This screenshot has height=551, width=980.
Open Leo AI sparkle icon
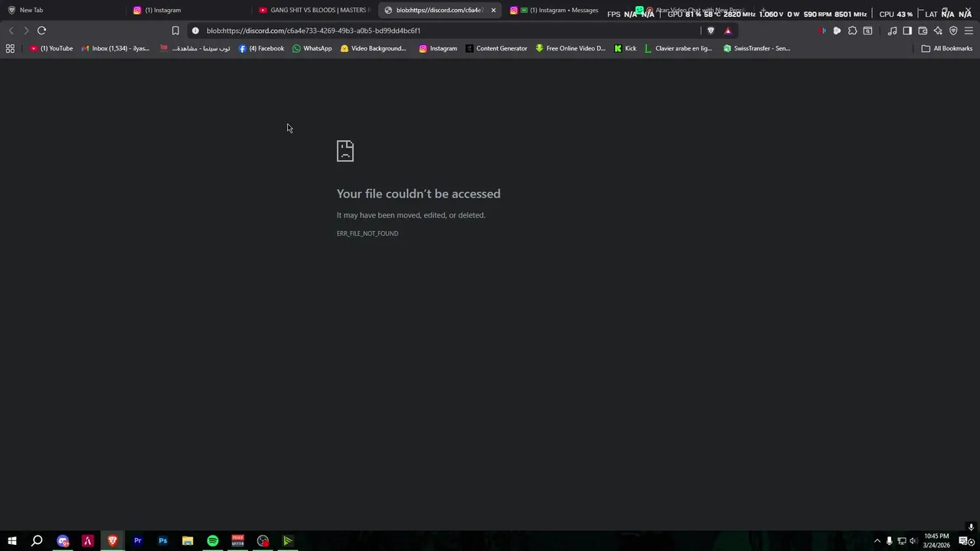(x=938, y=31)
